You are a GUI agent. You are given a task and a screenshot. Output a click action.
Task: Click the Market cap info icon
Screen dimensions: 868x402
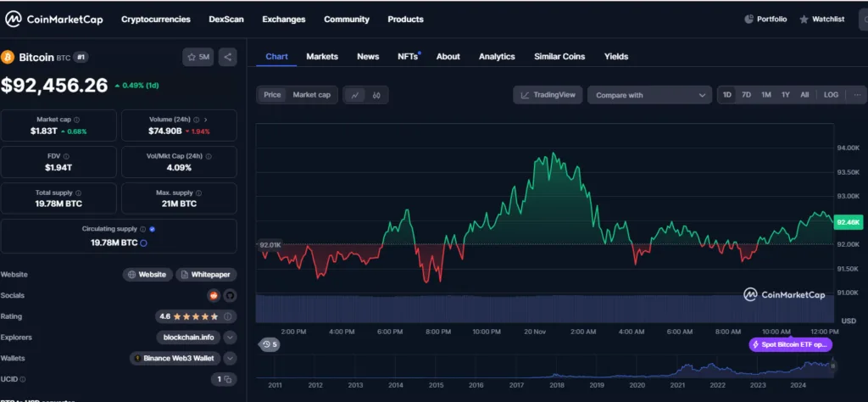[x=76, y=120]
